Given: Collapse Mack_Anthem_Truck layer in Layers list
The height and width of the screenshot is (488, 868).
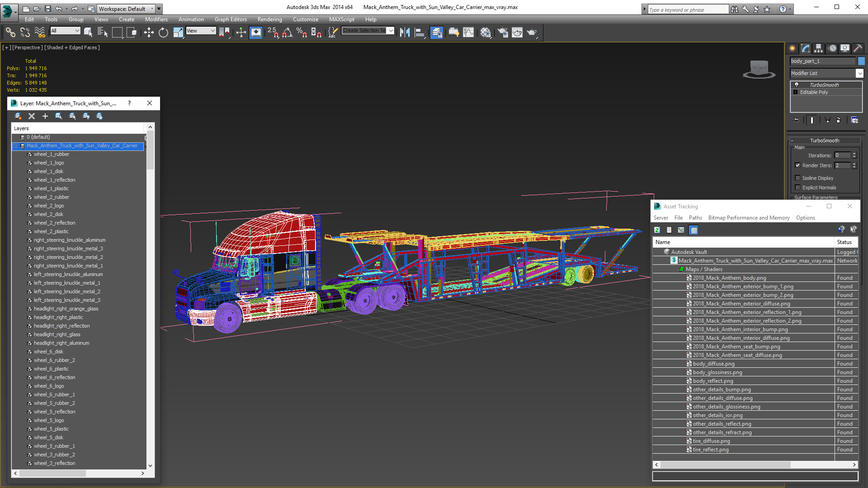Looking at the screenshot, I should point(15,146).
